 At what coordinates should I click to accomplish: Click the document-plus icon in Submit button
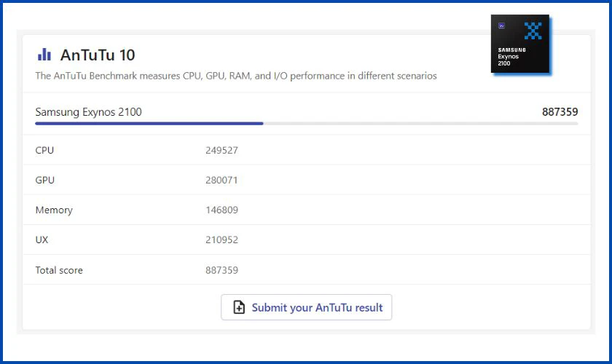point(239,307)
